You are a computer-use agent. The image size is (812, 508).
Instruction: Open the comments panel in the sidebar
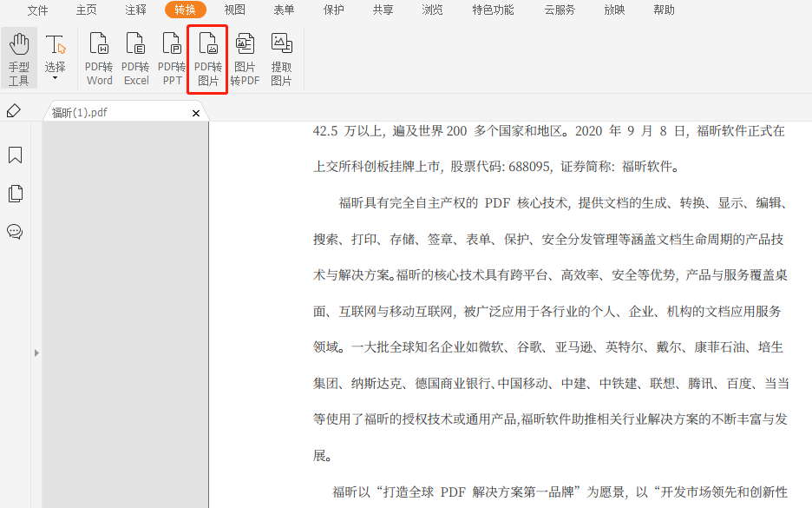pos(15,231)
